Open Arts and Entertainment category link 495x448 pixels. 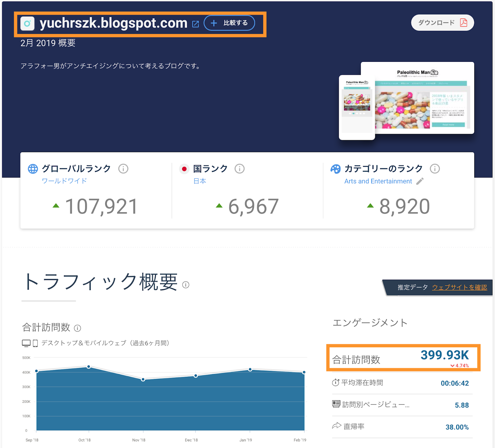coord(378,181)
